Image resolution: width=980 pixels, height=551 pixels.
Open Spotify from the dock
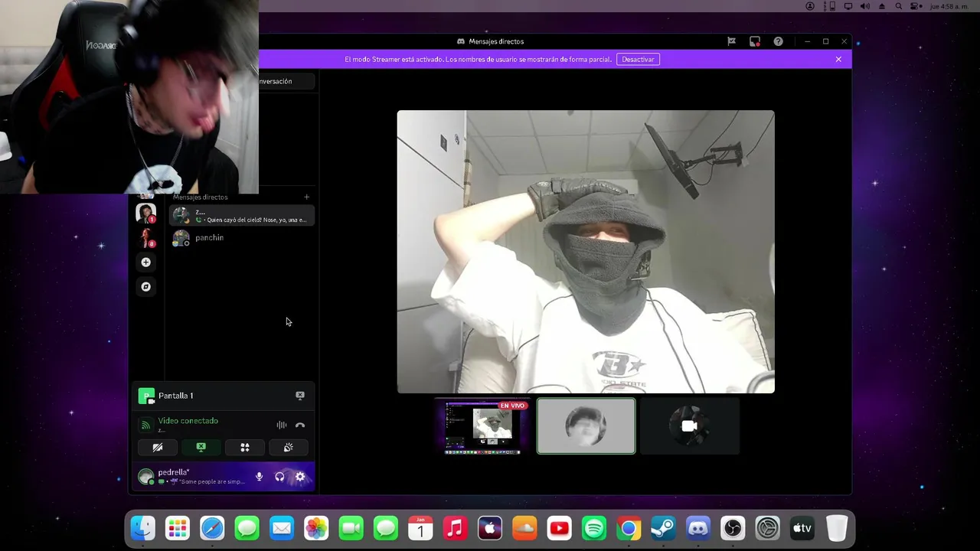coord(594,528)
